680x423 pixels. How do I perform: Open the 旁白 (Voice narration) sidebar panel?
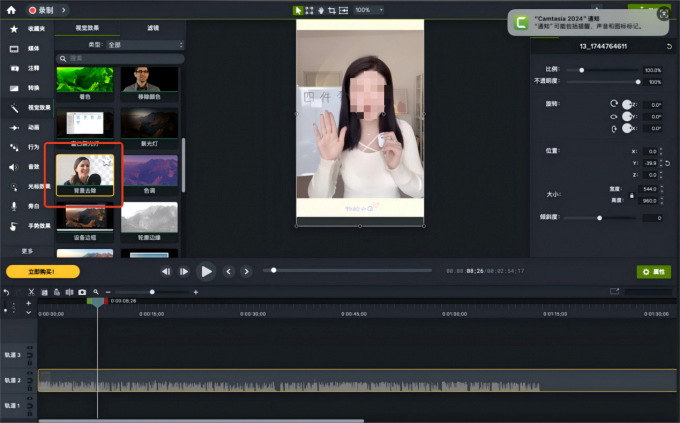(x=22, y=205)
